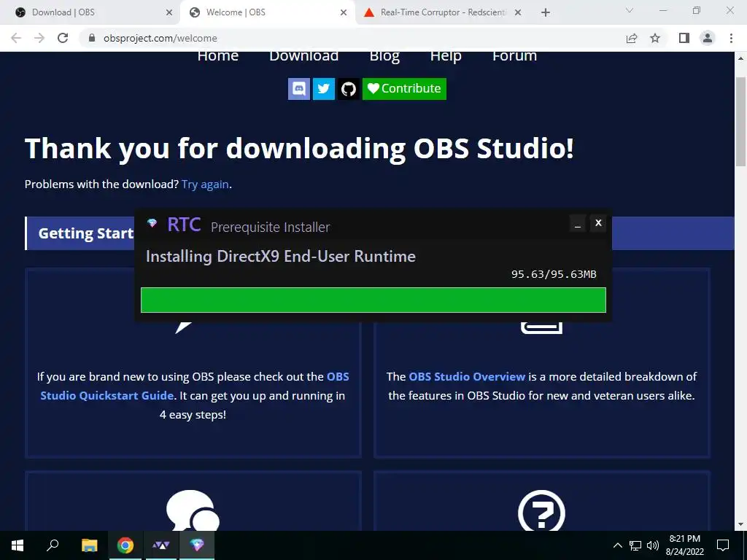Click the address bar URL field
747x560 pixels.
352,38
